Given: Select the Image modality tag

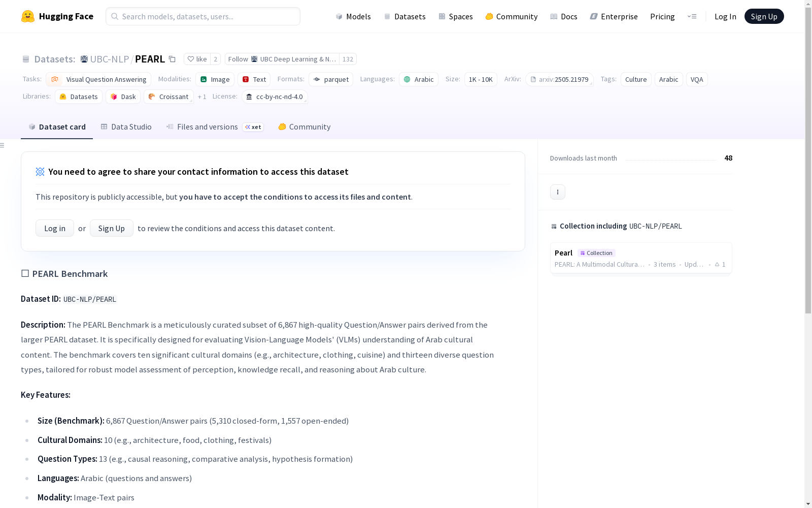Looking at the screenshot, I should (215, 79).
